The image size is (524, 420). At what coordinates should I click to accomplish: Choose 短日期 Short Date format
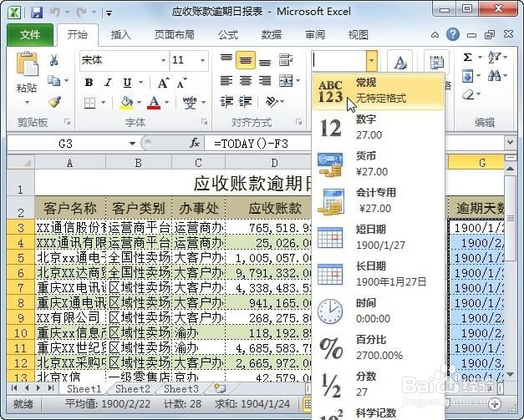pos(378,237)
